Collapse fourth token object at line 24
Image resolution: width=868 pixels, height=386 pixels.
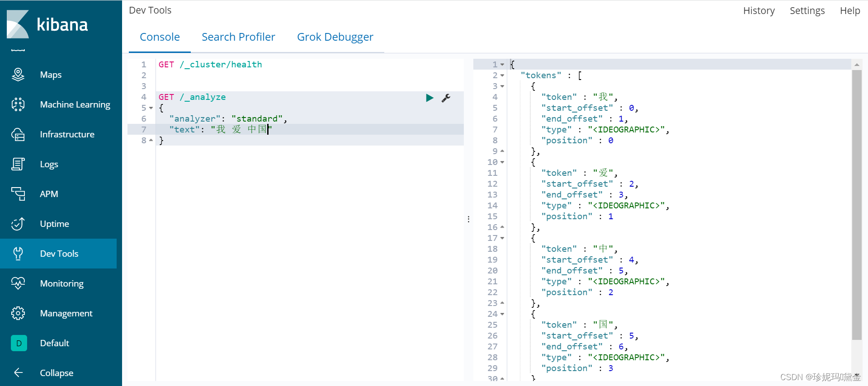502,314
